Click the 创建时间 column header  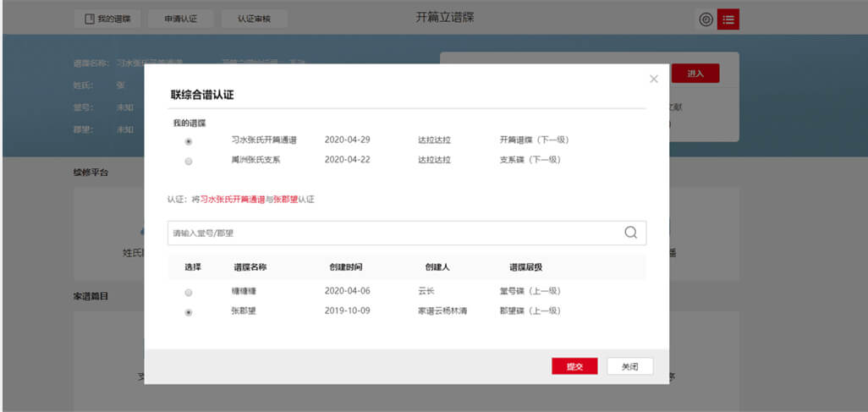(346, 267)
